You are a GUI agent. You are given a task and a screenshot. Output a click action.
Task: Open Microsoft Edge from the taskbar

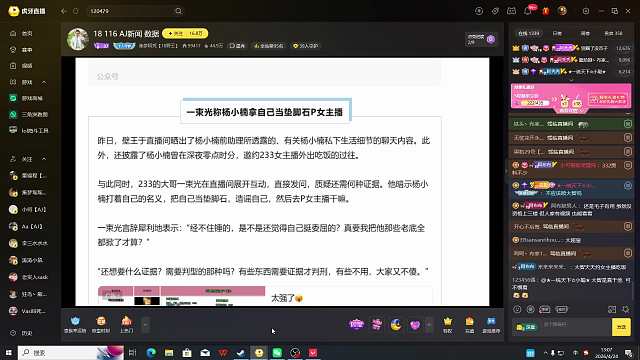151,352
